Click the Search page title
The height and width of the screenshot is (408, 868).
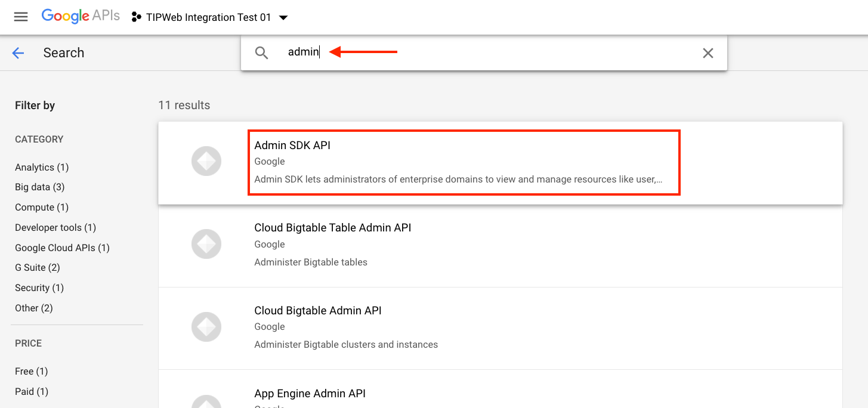(x=64, y=52)
